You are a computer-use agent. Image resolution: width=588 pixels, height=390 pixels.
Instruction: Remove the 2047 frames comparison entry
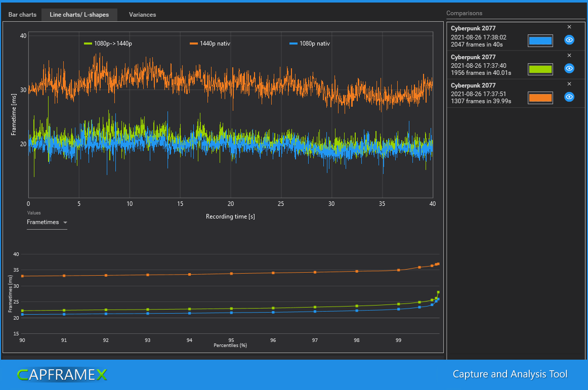(569, 27)
